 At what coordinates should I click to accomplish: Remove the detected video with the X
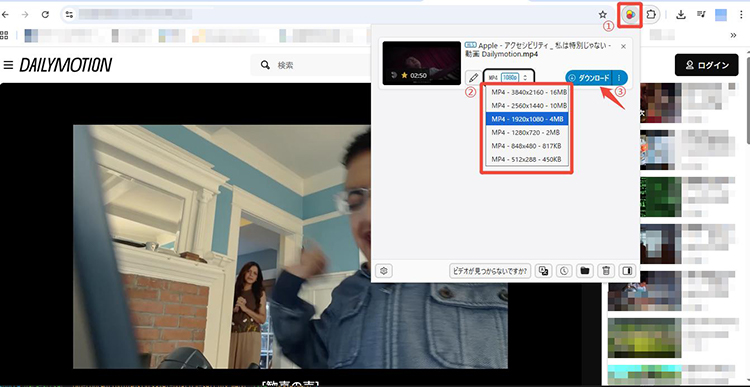pyautogui.click(x=623, y=46)
